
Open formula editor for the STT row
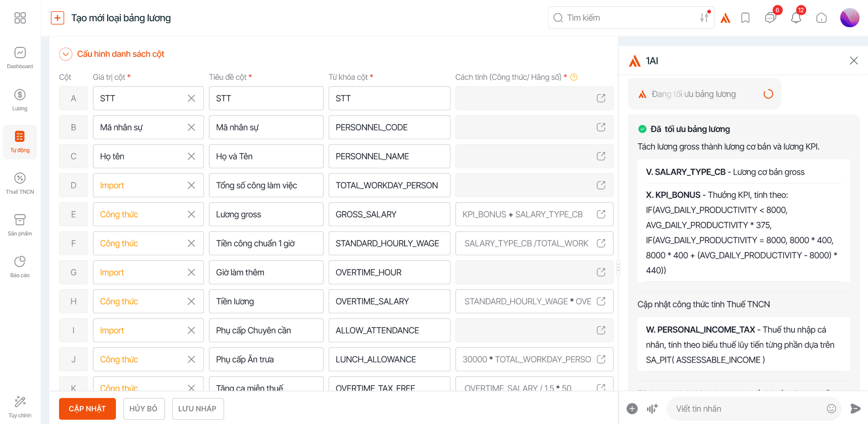click(x=601, y=98)
